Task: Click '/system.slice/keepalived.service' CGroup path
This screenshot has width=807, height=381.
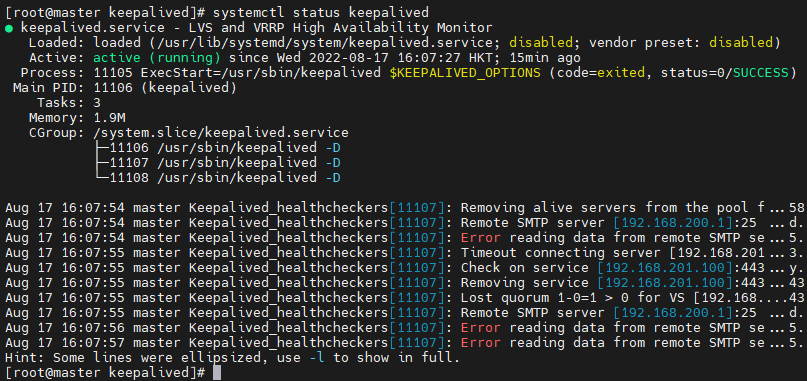Action: pyautogui.click(x=221, y=133)
